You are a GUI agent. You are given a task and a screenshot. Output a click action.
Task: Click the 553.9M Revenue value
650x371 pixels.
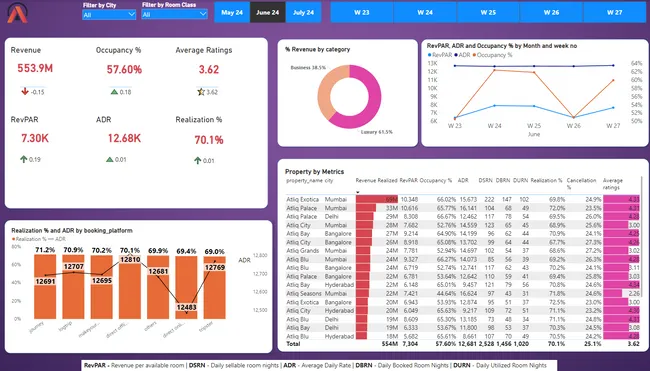coord(35,68)
